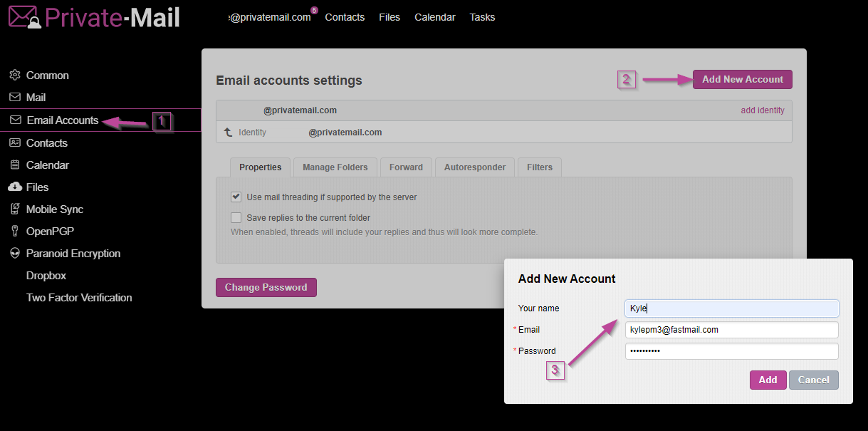Viewport: 868px width, 431px height.
Task: Click the Files cloud icon in sidebar
Action: point(14,187)
